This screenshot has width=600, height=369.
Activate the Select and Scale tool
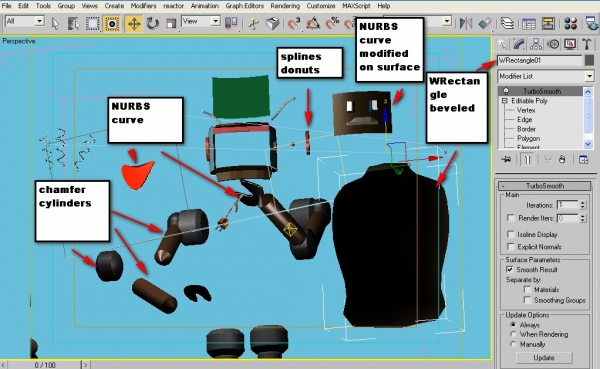pyautogui.click(x=171, y=24)
